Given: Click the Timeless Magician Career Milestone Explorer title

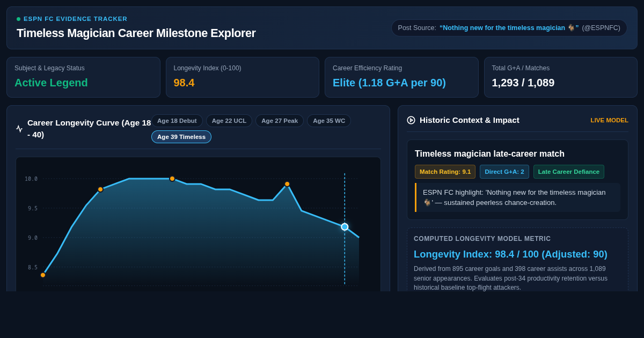Looking at the screenshot, I should pos(136,33).
